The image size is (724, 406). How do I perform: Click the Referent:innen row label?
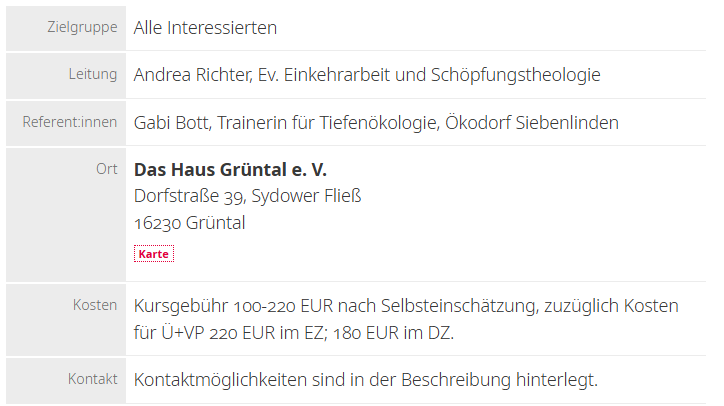pos(70,123)
